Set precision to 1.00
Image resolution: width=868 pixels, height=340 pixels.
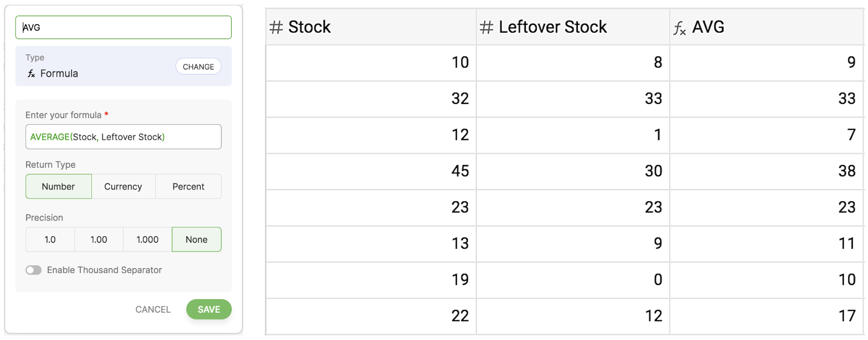coord(99,240)
